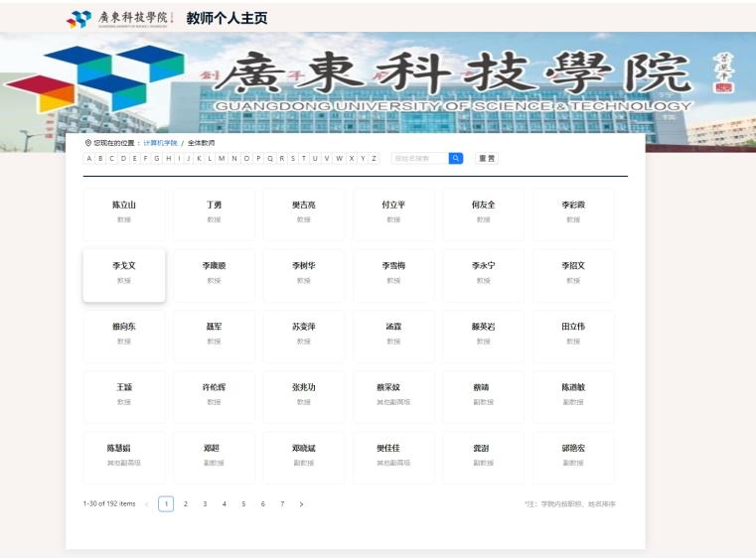
Task: Go to next page with right arrow
Action: tap(301, 504)
